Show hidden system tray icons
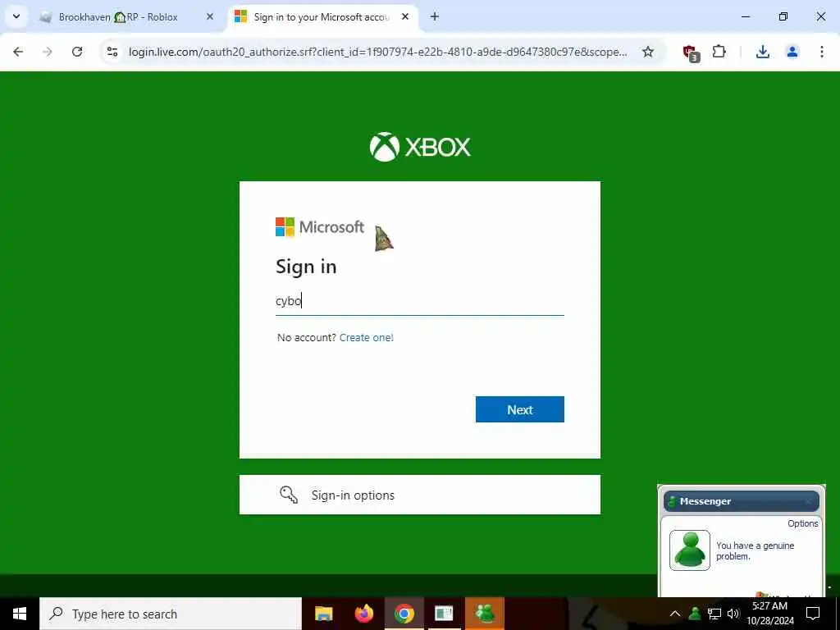The width and height of the screenshot is (840, 630). [675, 614]
